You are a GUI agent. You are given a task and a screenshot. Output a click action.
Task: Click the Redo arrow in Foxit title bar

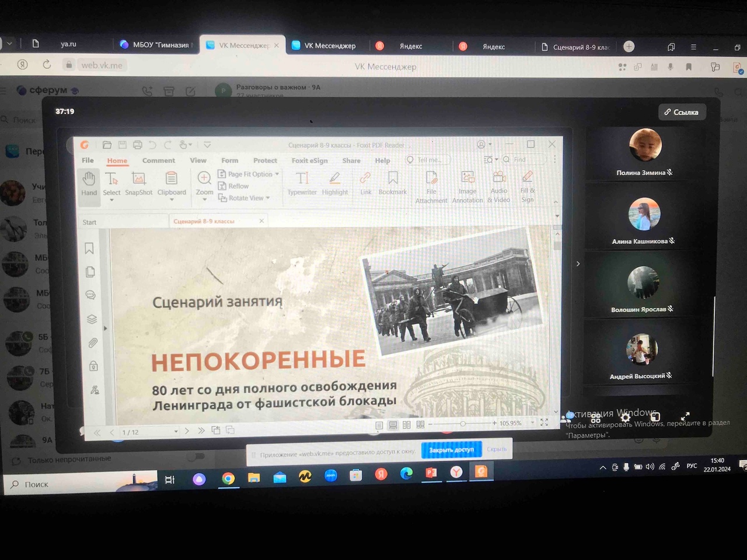pyautogui.click(x=167, y=145)
